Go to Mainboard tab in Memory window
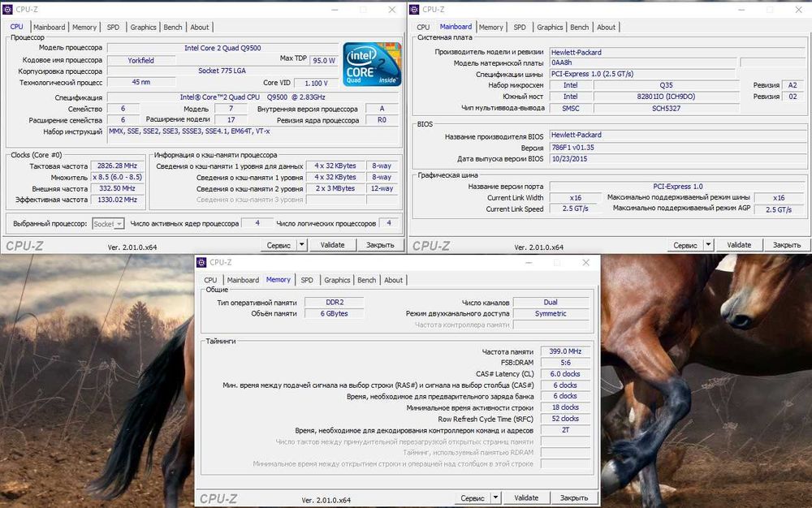 tap(243, 280)
